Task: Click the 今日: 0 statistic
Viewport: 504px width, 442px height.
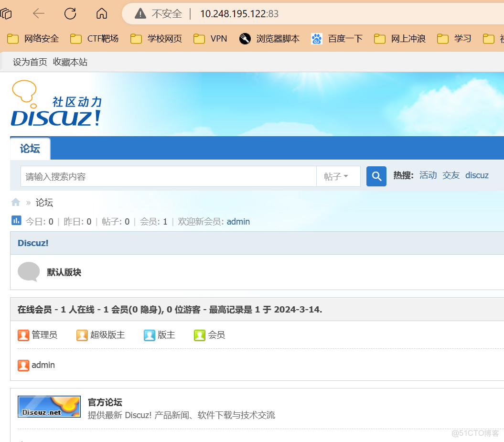Action: [40, 222]
